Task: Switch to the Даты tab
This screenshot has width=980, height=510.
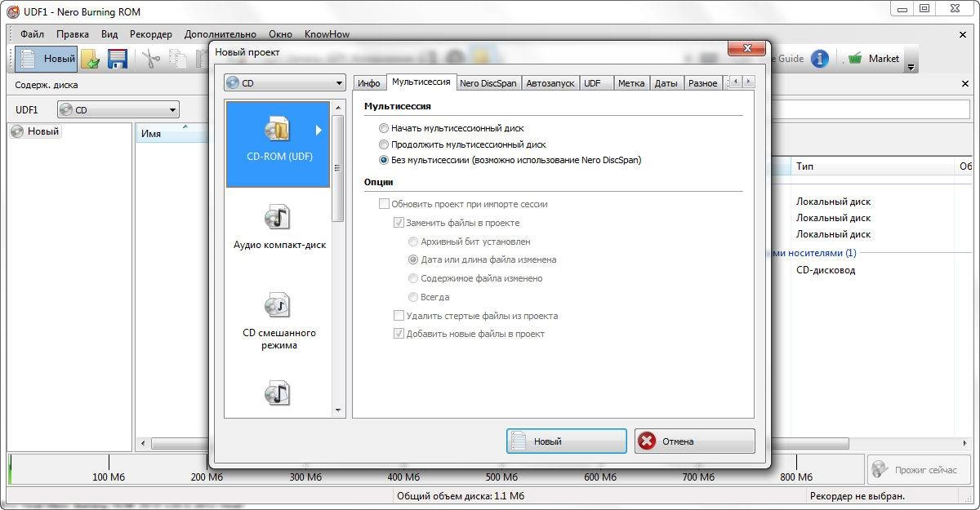Action: tap(666, 83)
